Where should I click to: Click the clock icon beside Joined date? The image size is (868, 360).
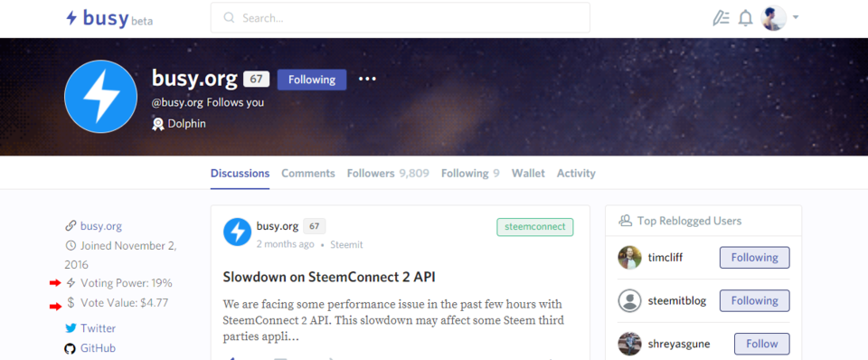[x=71, y=245]
